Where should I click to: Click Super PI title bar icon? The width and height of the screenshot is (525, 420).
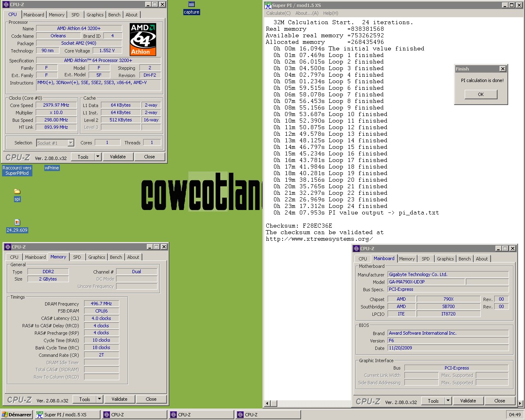tap(268, 5)
